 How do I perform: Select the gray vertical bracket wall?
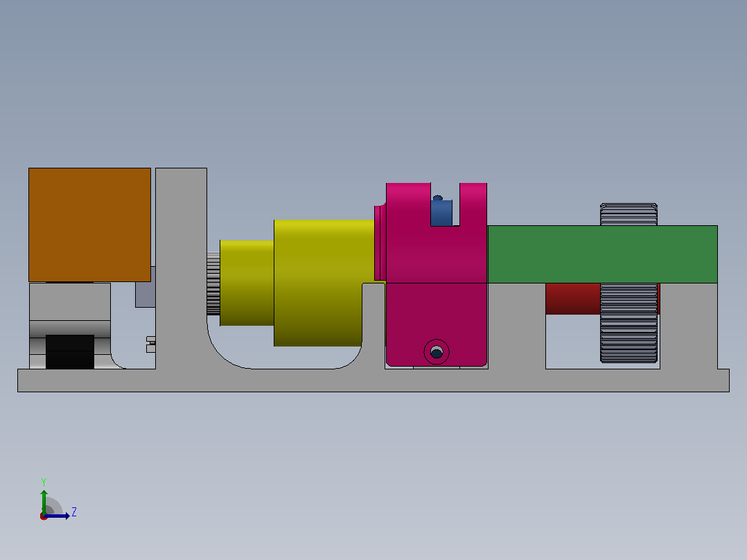pos(181,268)
